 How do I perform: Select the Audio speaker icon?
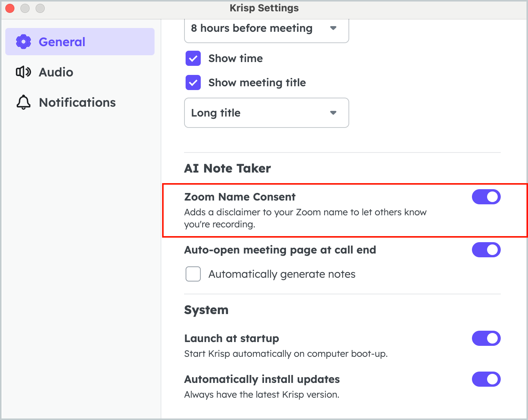23,72
